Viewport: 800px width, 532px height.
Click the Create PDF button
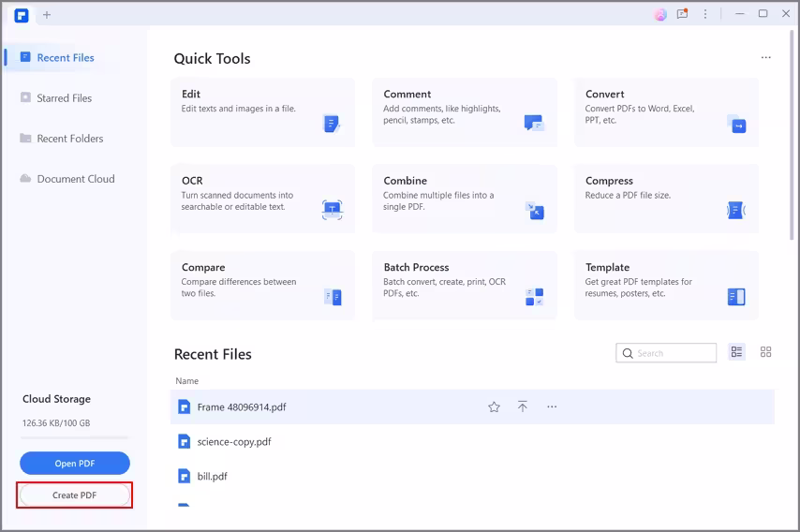[x=75, y=495]
